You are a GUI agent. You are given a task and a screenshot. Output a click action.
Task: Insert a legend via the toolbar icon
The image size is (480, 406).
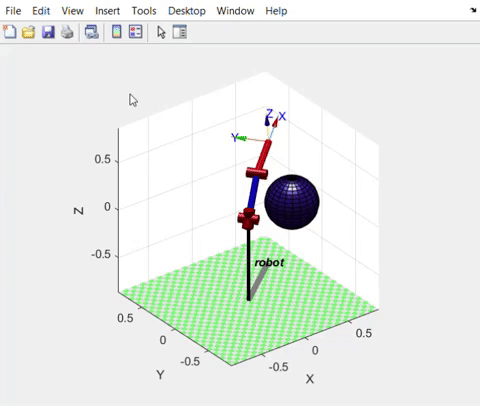click(136, 32)
